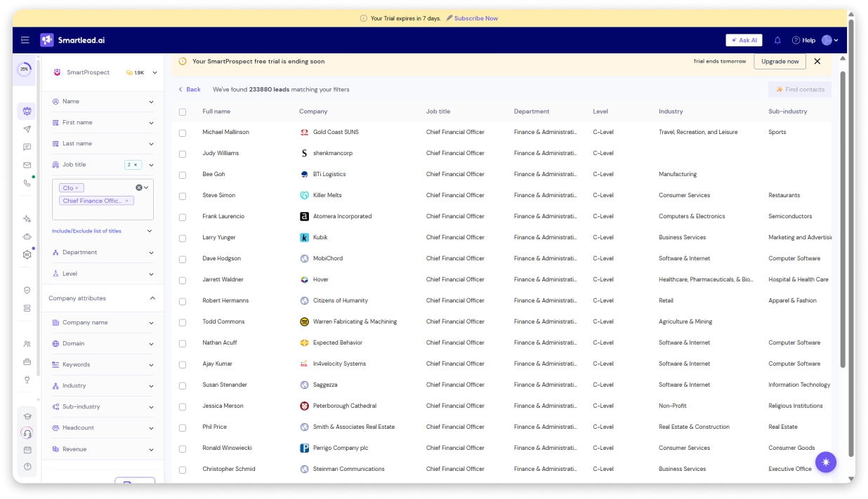Open the plug integrations sidebar icon

(27, 380)
